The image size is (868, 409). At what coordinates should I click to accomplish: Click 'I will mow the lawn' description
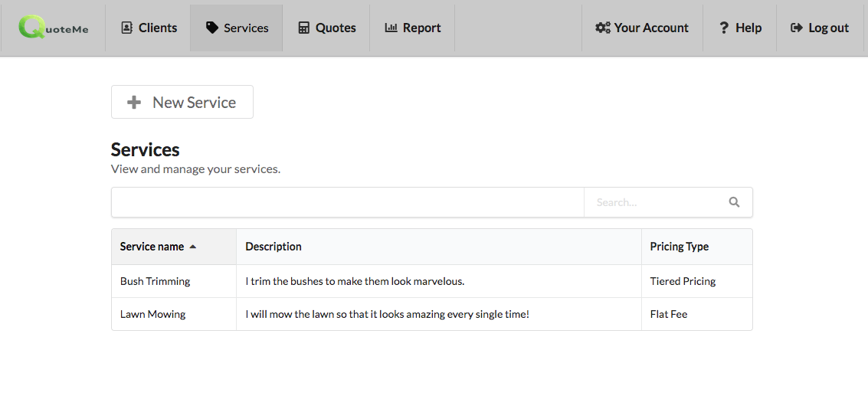[x=387, y=314]
